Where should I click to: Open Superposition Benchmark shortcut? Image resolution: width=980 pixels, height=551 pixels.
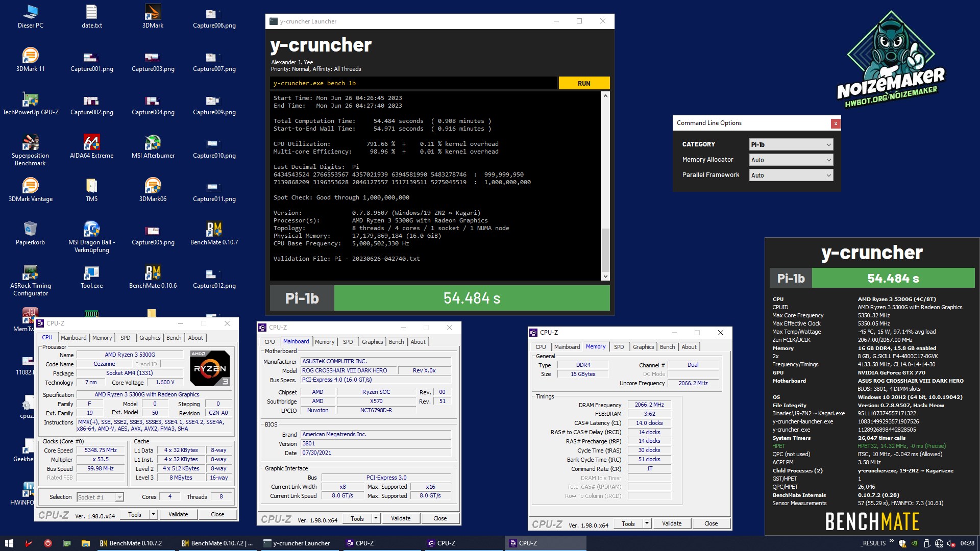(31, 150)
